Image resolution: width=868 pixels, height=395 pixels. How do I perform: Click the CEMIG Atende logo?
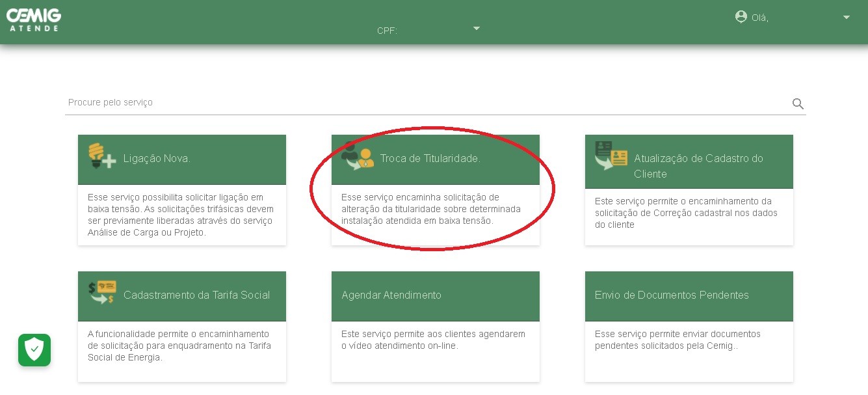[x=33, y=20]
